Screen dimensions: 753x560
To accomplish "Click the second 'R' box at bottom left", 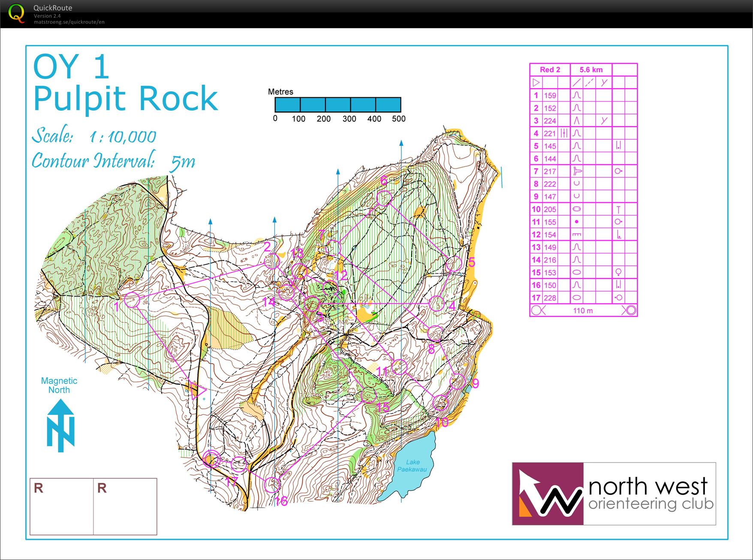I will [x=125, y=506].
